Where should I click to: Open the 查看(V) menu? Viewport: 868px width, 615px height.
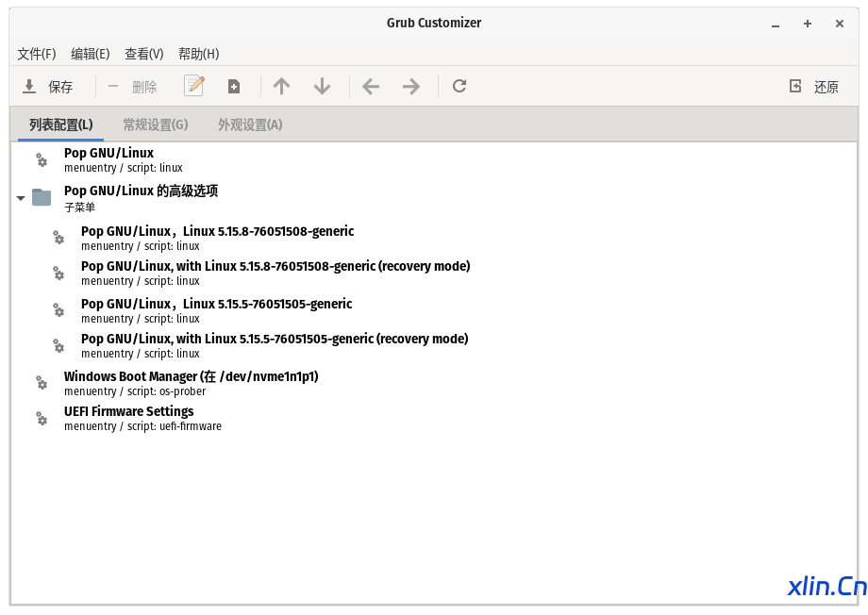[x=144, y=54]
